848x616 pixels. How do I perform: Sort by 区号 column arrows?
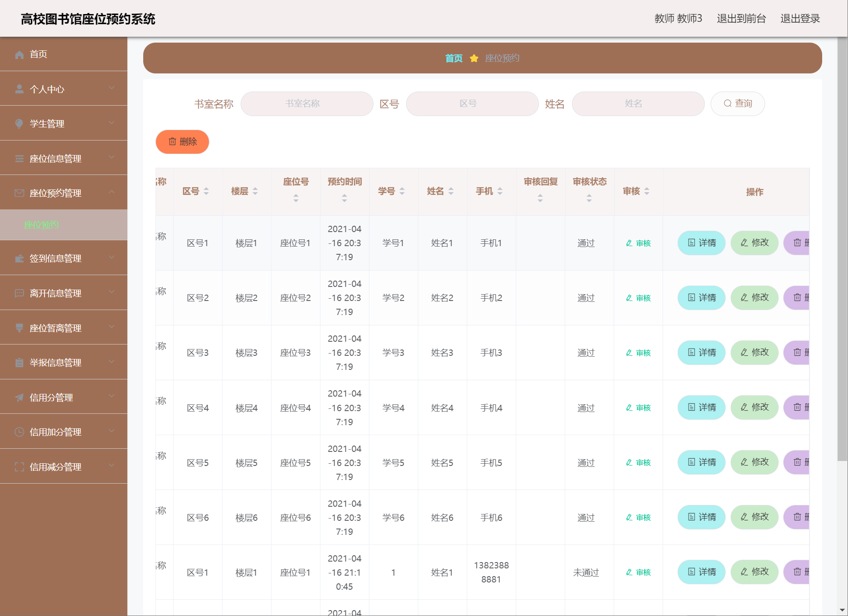pyautogui.click(x=206, y=191)
